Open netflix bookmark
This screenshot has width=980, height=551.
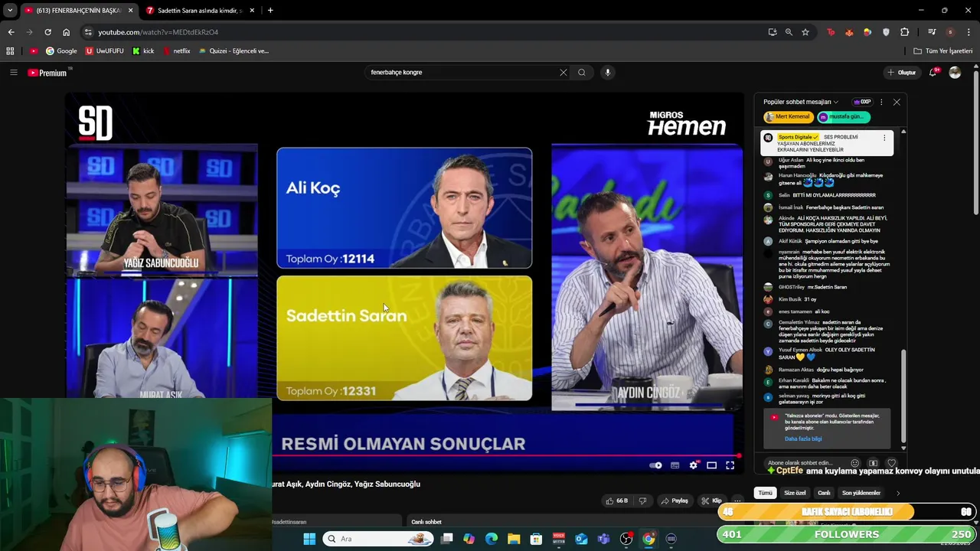(x=176, y=51)
